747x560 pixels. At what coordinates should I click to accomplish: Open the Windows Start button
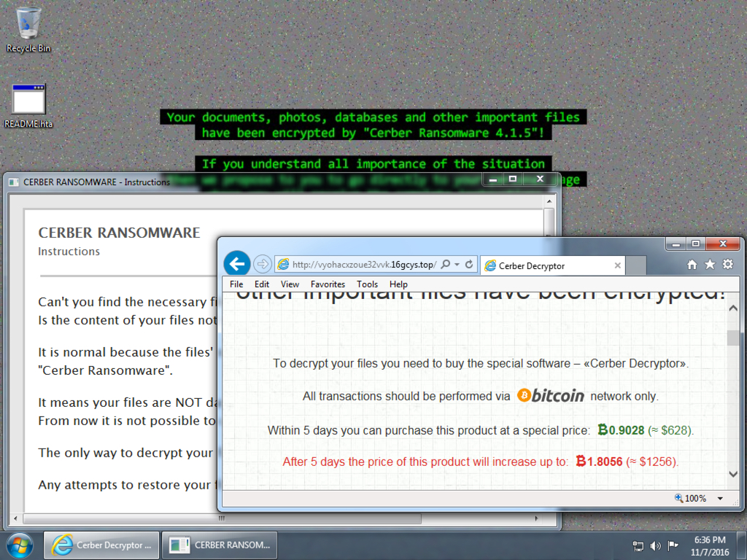(19, 545)
